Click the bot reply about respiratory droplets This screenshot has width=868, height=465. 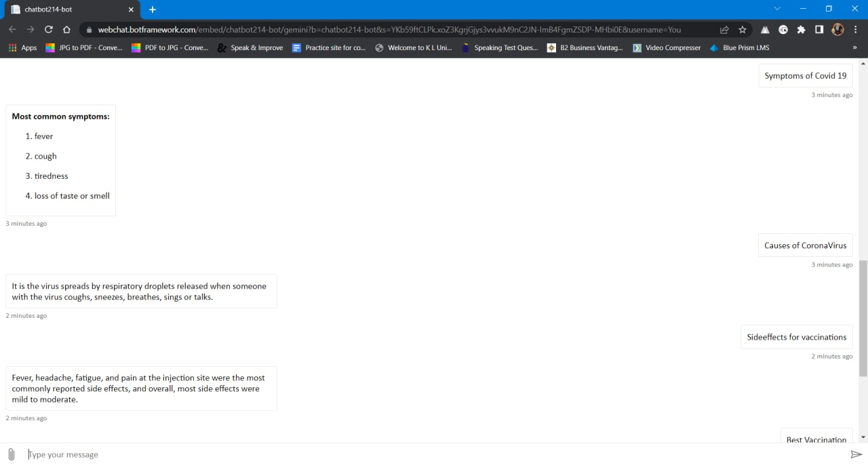[141, 291]
